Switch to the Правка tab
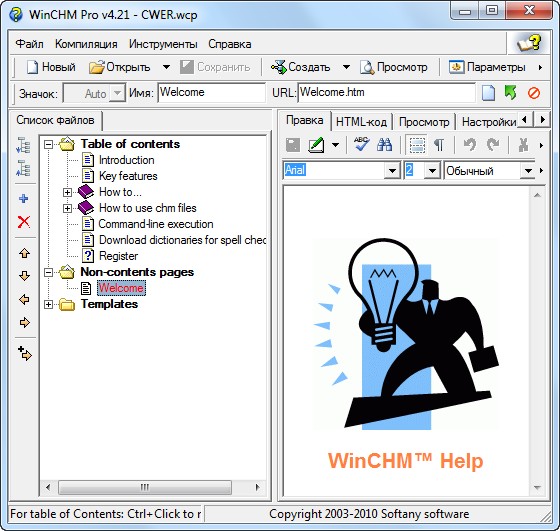The width and height of the screenshot is (560, 531). [305, 120]
